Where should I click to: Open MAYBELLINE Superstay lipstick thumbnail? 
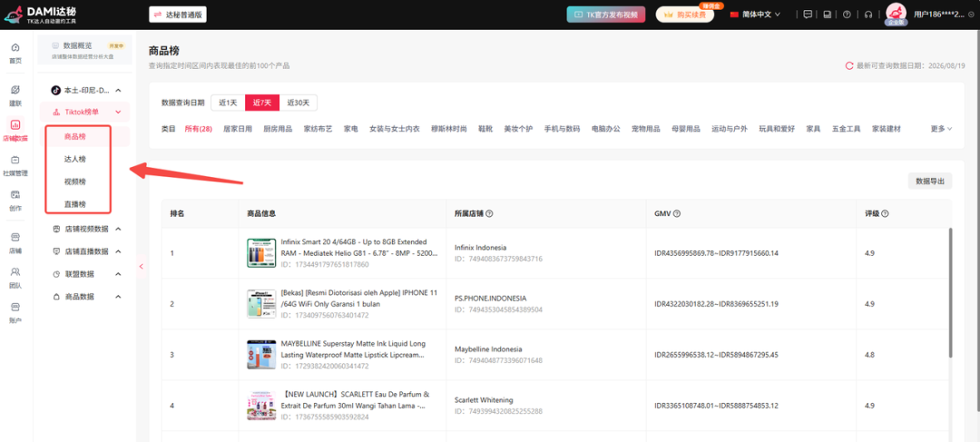[x=261, y=355]
